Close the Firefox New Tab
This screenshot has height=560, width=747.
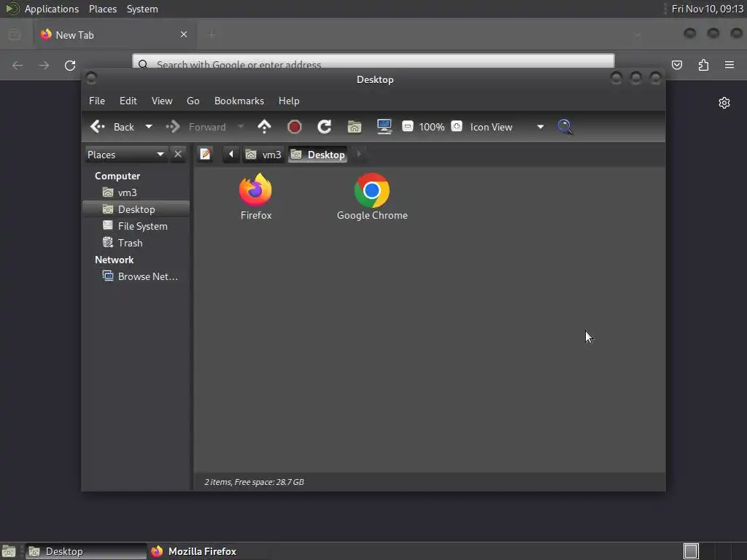(x=184, y=34)
